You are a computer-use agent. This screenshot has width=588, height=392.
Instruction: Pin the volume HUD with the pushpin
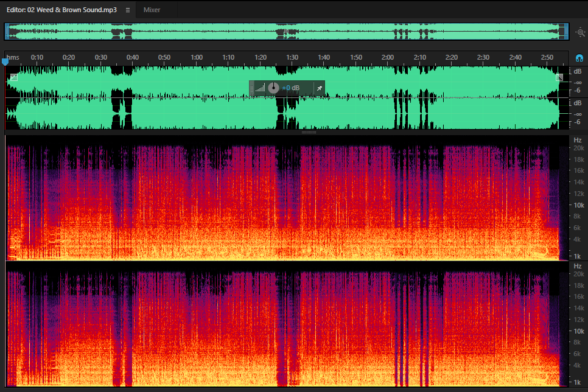(320, 88)
